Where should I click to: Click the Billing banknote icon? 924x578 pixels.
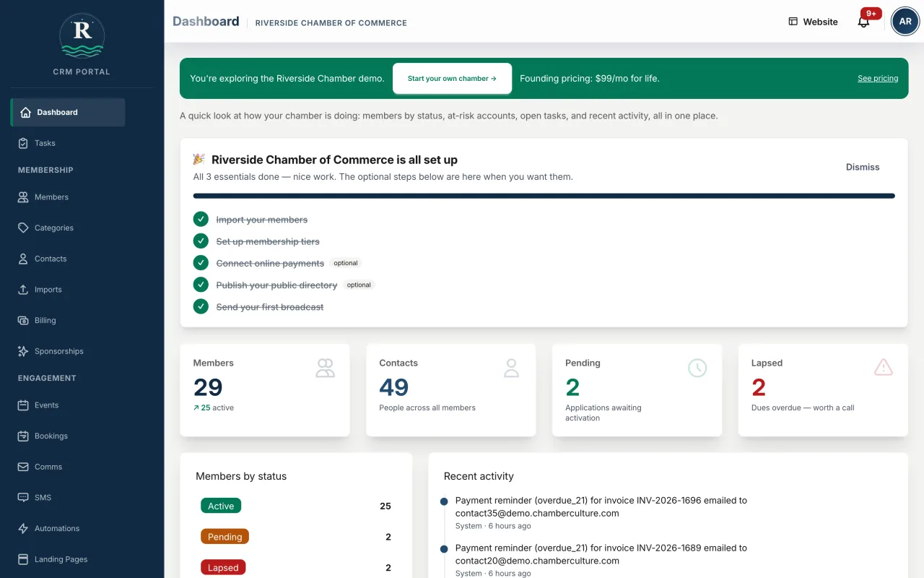click(x=23, y=320)
